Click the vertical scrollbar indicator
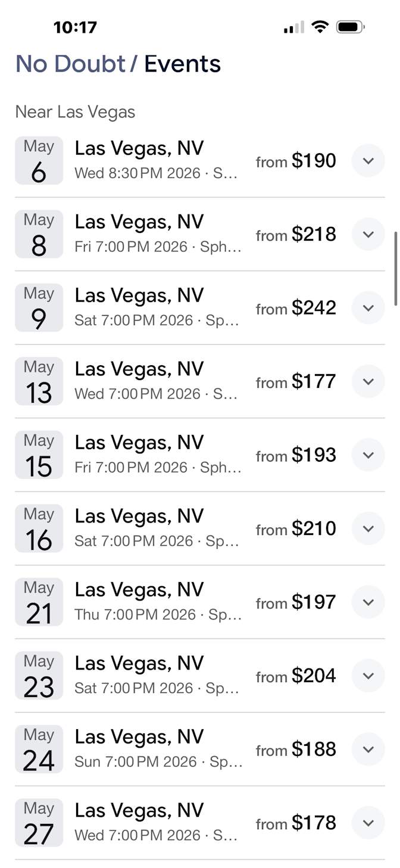Screen dimensions: 400x868 tap(396, 268)
